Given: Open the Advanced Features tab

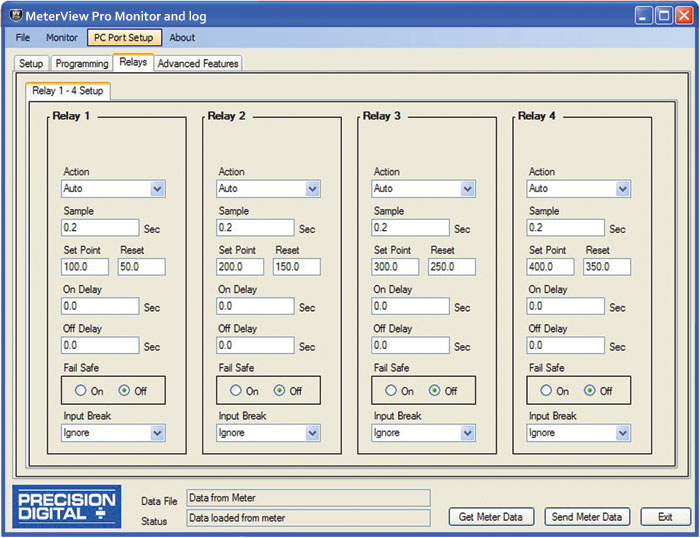Looking at the screenshot, I should [x=198, y=63].
